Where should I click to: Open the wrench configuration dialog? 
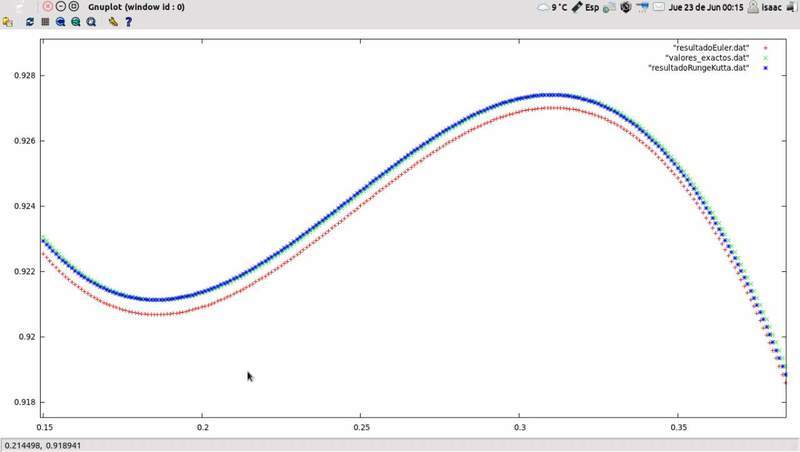point(113,21)
